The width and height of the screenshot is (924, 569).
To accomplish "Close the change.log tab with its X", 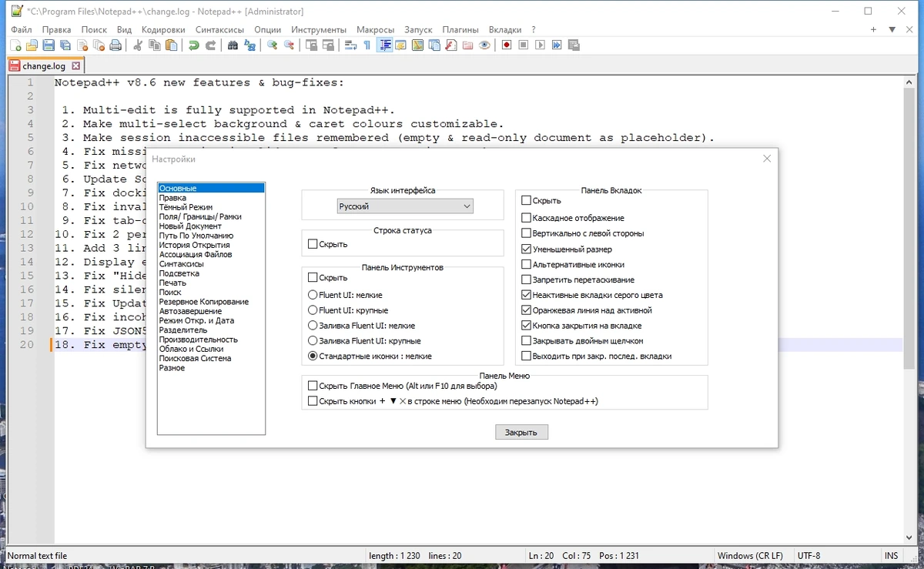I will point(75,66).
